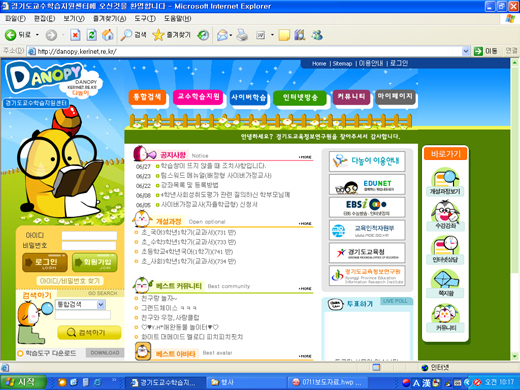This screenshot has height=390, width=520.
Task: Click the 커뮤니티 shortcut icon in sidebar
Action: pos(445,318)
